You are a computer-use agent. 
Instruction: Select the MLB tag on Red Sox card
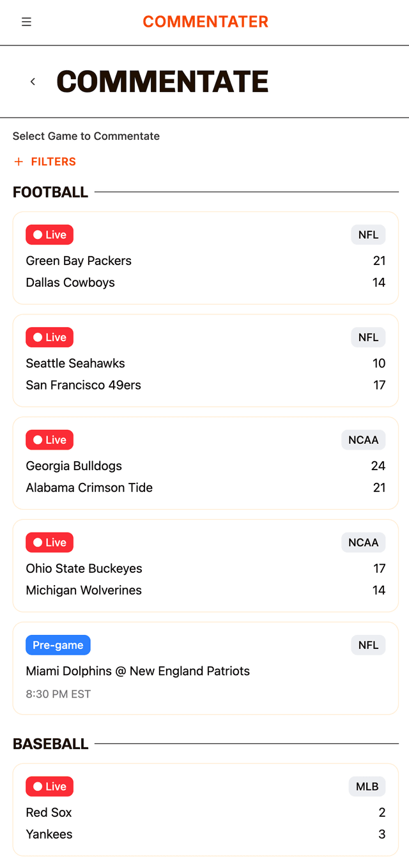367,786
